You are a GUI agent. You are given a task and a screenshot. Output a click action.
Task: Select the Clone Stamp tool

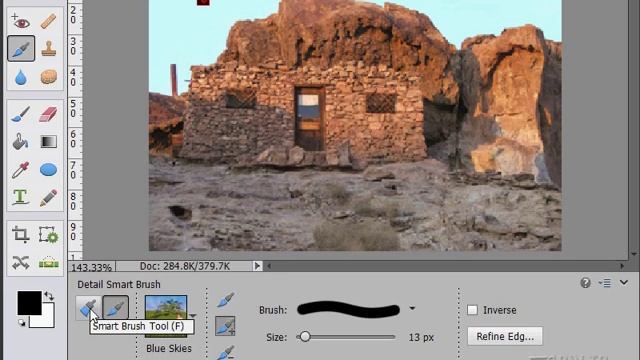pyautogui.click(x=49, y=49)
